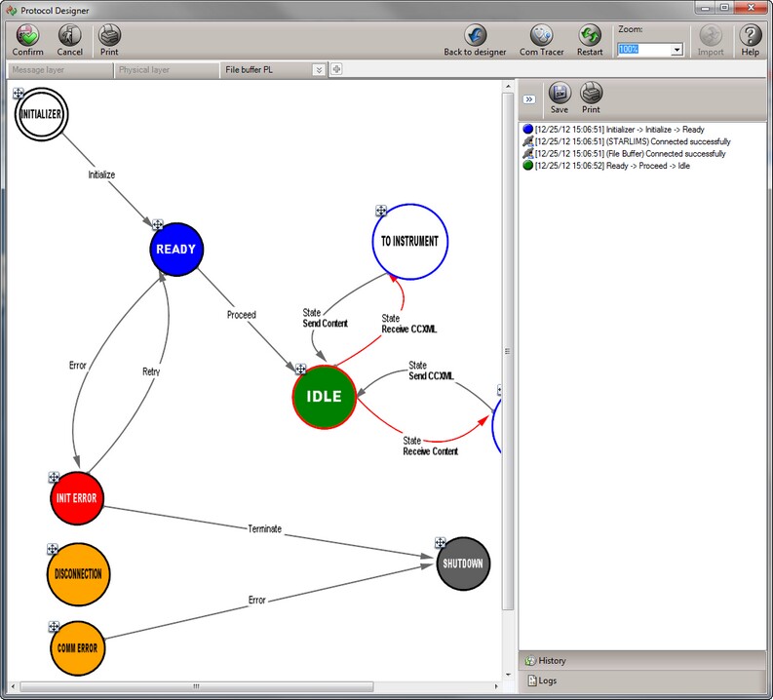This screenshot has width=773, height=700.
Task: Click the horizontal scrollbar right arrow
Action: 496,686
